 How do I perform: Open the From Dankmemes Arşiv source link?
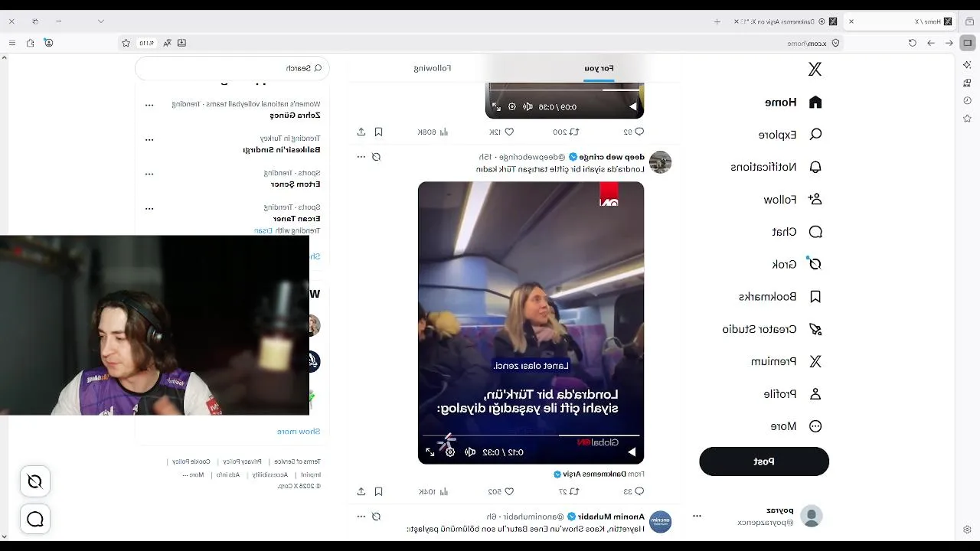[x=599, y=474]
